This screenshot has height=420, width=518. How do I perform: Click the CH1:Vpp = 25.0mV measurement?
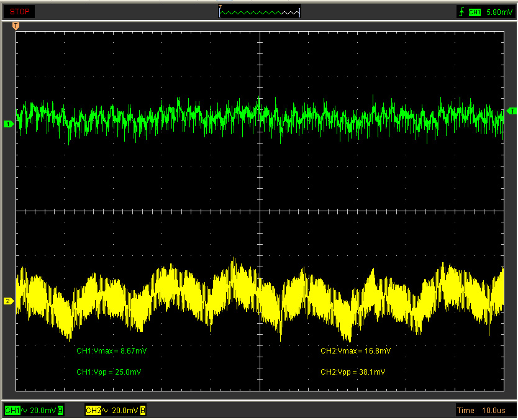(109, 372)
